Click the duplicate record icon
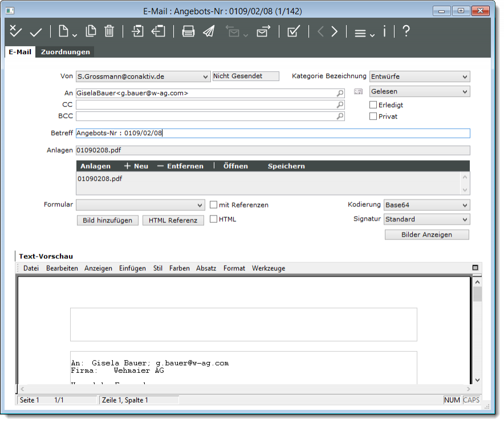 click(x=91, y=32)
